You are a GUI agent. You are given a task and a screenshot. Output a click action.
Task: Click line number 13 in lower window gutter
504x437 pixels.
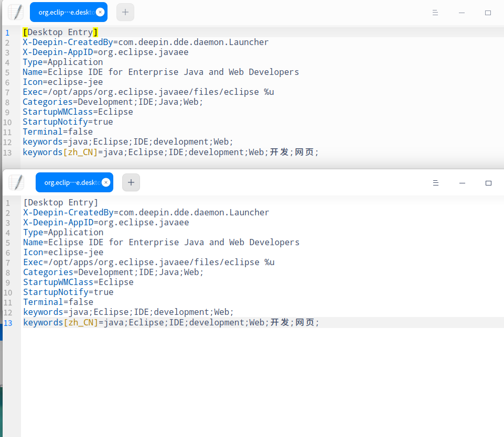8,323
